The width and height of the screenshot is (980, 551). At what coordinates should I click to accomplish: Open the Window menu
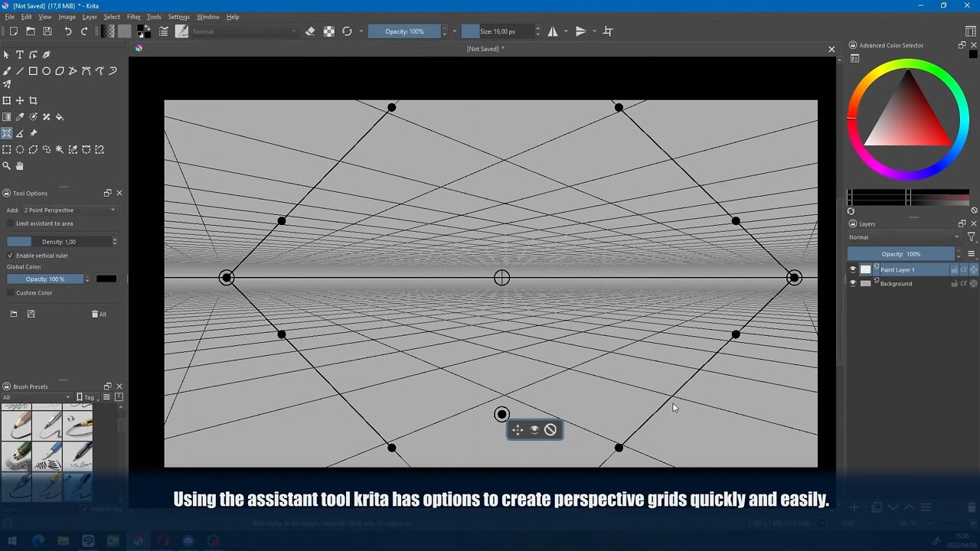coord(208,17)
